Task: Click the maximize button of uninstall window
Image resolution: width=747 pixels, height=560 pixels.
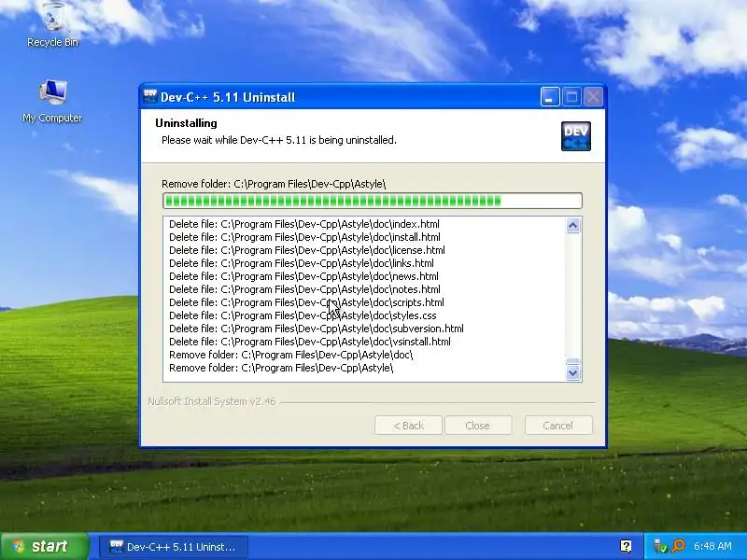Action: (x=571, y=97)
